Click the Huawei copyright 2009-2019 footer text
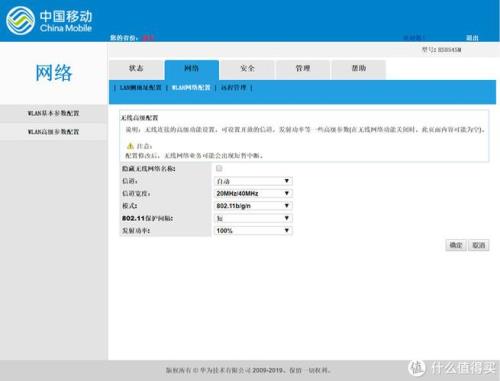The image size is (500, 381). tap(248, 370)
